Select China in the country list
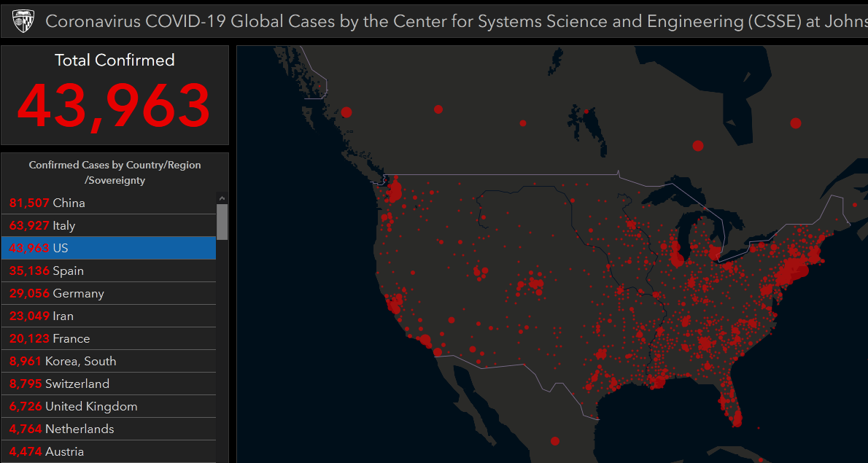The width and height of the screenshot is (868, 463). [109, 203]
